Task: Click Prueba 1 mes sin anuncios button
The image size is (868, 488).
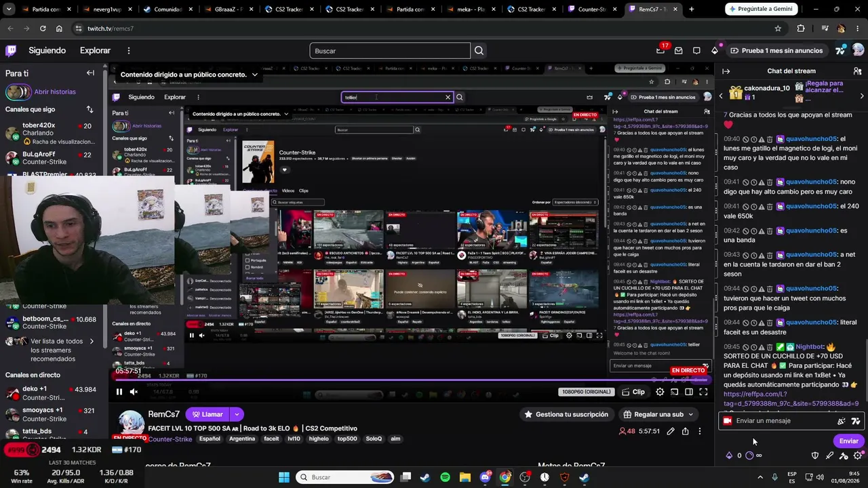Action: (776, 50)
